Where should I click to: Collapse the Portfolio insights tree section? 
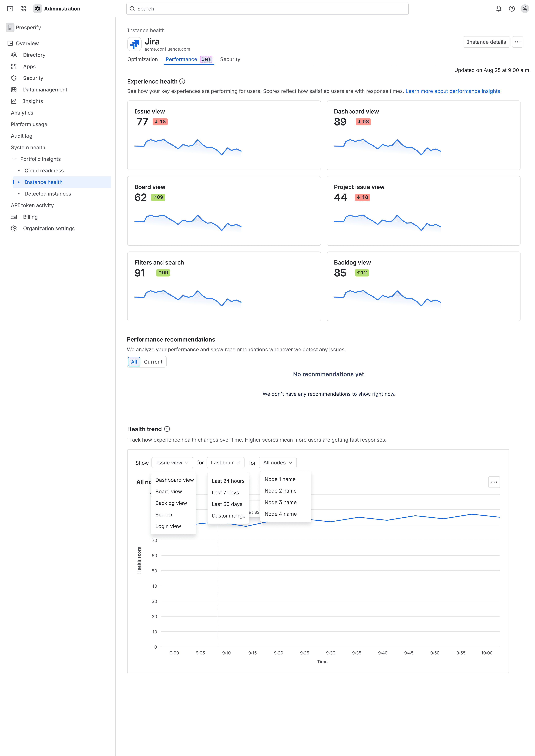point(14,159)
